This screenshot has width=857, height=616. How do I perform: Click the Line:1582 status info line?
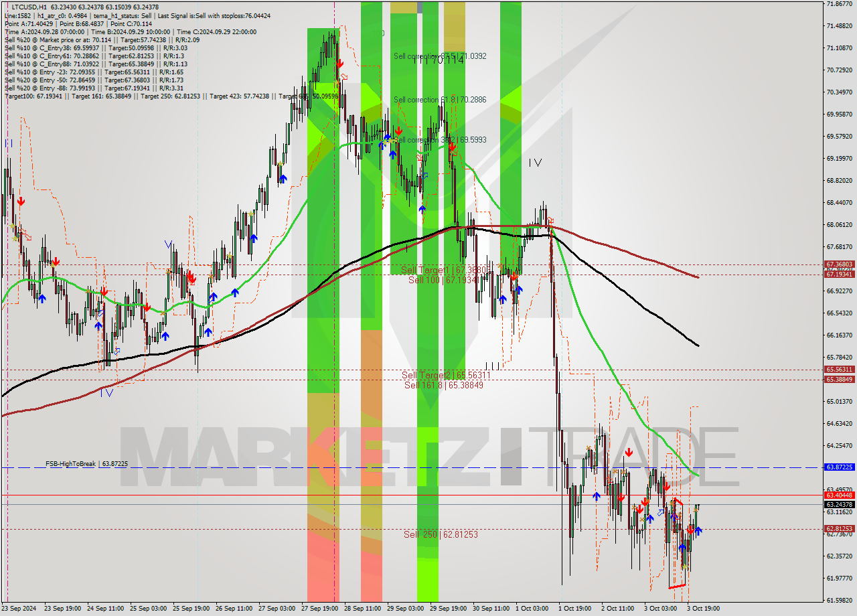click(x=137, y=15)
